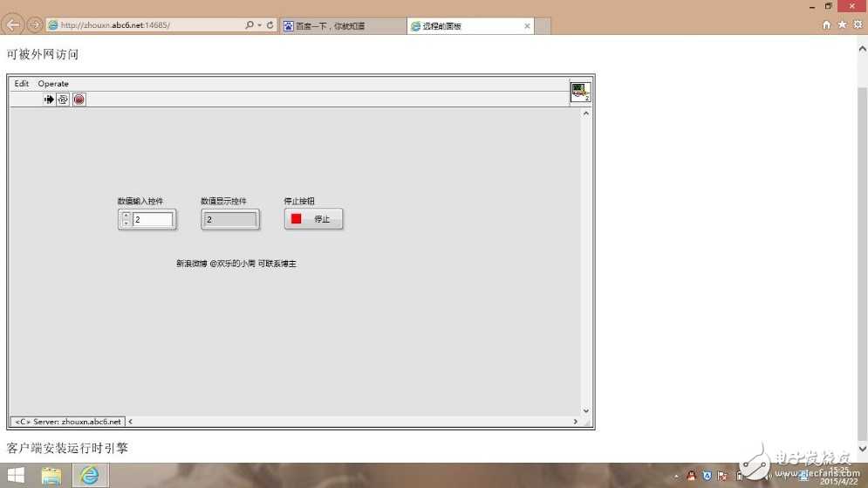Click the VI icon in panel corner
The image size is (868, 488).
(x=580, y=92)
